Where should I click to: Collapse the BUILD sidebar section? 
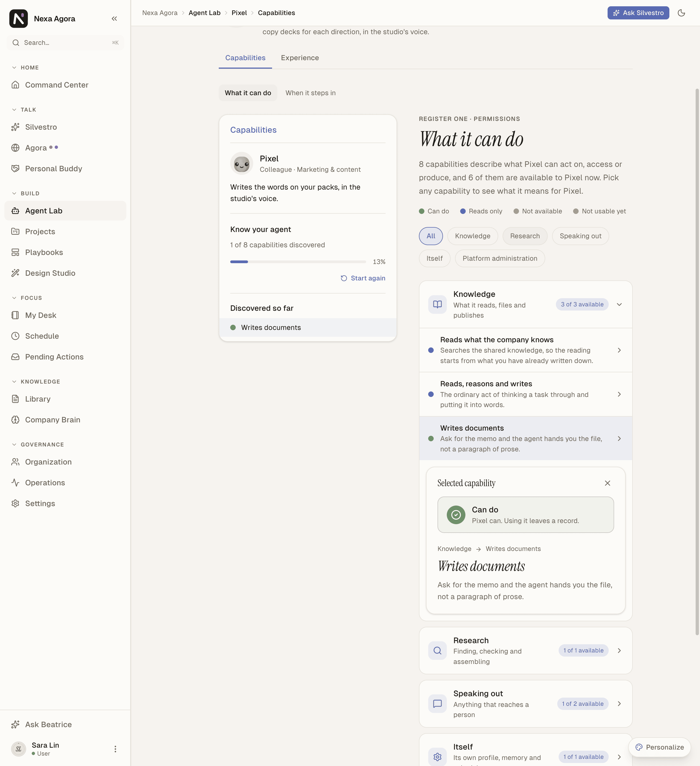click(x=25, y=193)
